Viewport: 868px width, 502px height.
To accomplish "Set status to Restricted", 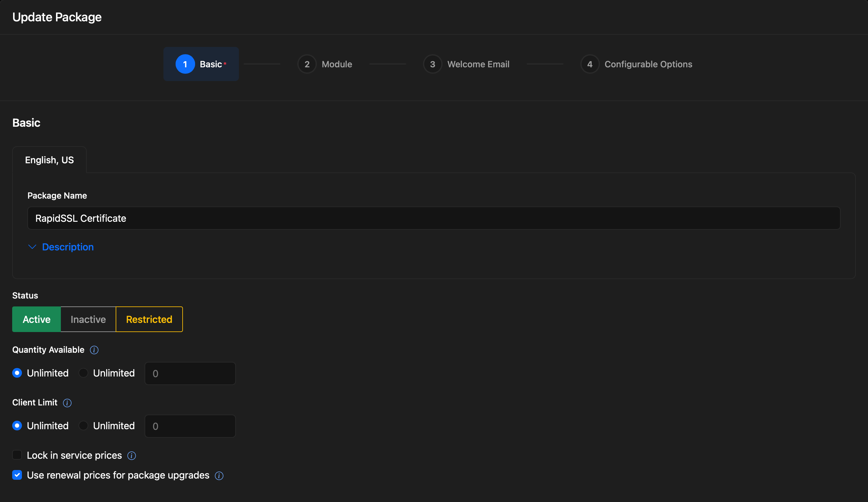I will 149,319.
